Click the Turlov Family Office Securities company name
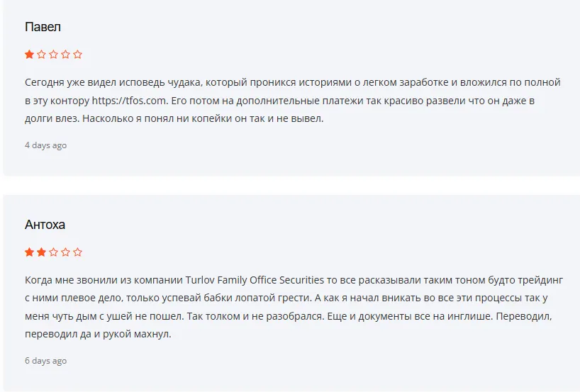The height and width of the screenshot is (392, 580). [x=255, y=280]
